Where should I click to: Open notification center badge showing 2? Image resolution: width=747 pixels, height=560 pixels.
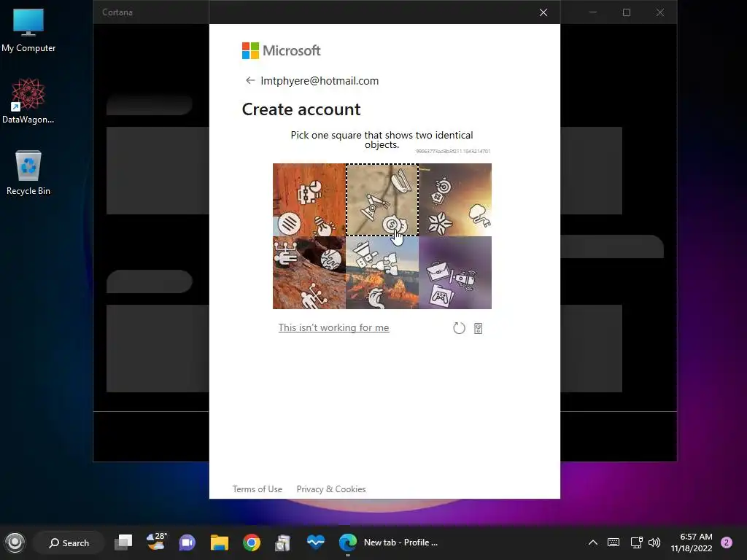727,542
